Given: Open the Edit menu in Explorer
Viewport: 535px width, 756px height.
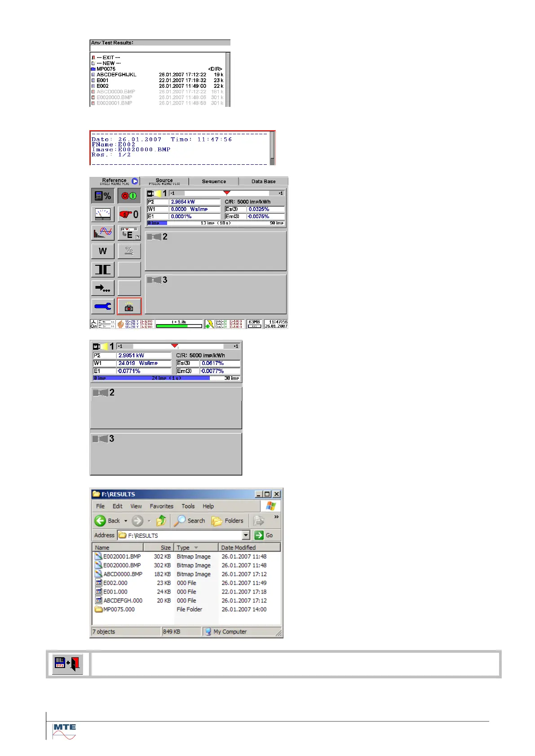Looking at the screenshot, I should click(117, 506).
